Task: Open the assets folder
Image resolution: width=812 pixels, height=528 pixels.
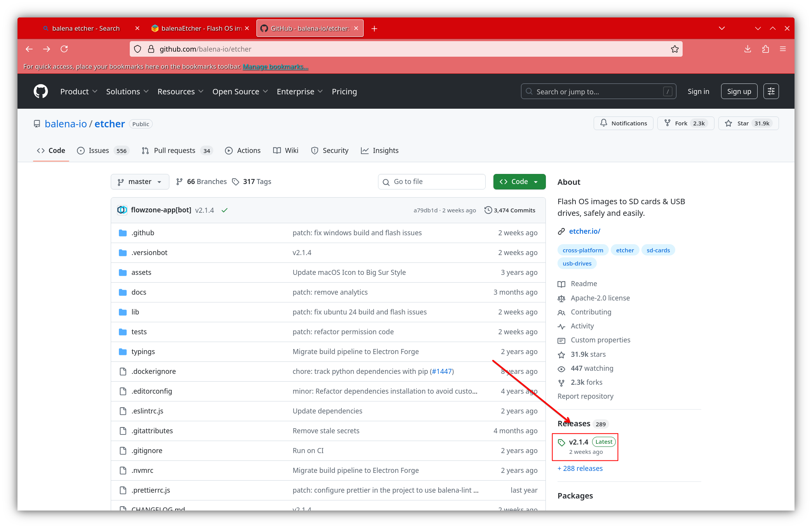Action: (x=141, y=273)
